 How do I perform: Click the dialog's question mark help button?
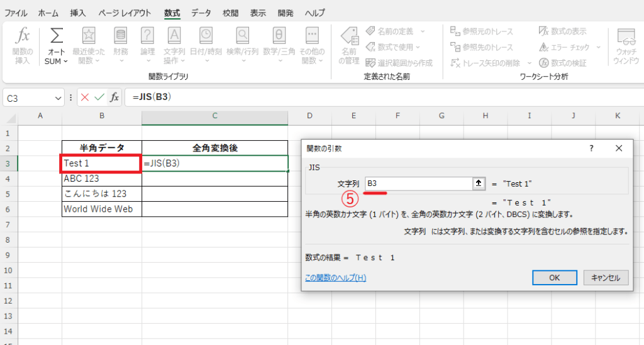click(x=591, y=148)
